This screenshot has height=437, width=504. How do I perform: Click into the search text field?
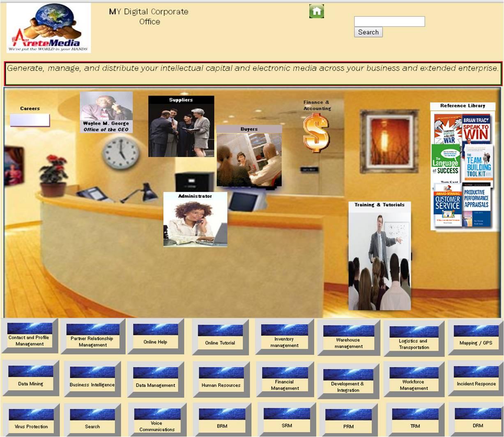(x=389, y=22)
